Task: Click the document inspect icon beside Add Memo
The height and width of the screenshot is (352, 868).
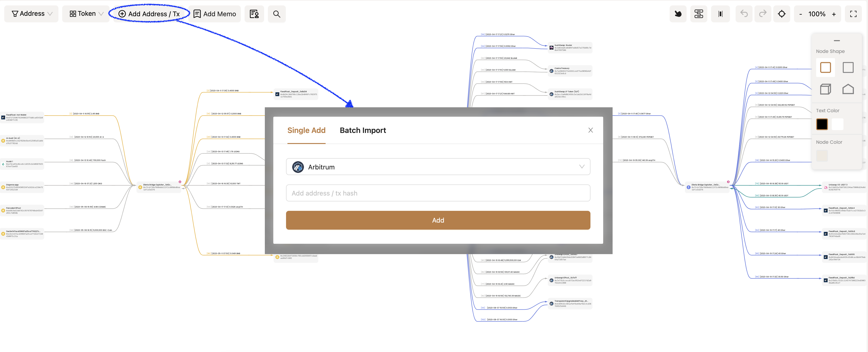Action: point(254,14)
